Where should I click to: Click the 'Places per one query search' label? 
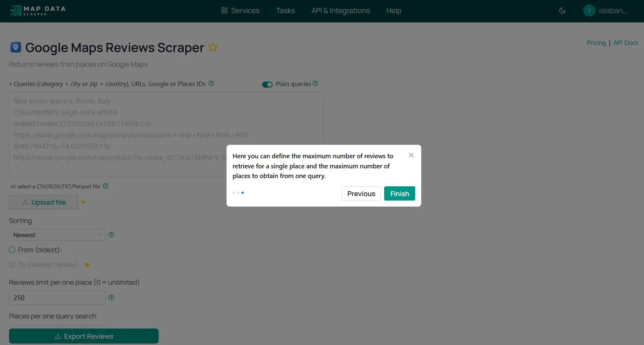click(x=52, y=316)
